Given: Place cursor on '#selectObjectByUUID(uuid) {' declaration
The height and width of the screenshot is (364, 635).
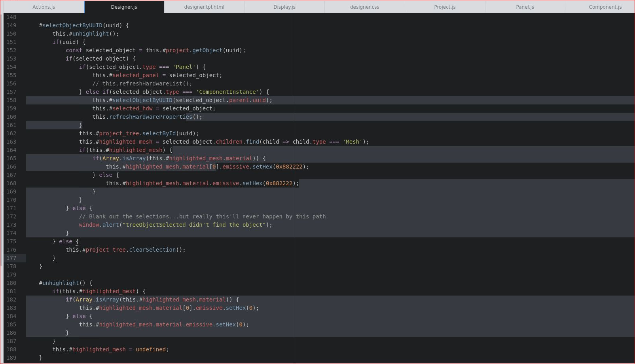Looking at the screenshot, I should coord(84,25).
